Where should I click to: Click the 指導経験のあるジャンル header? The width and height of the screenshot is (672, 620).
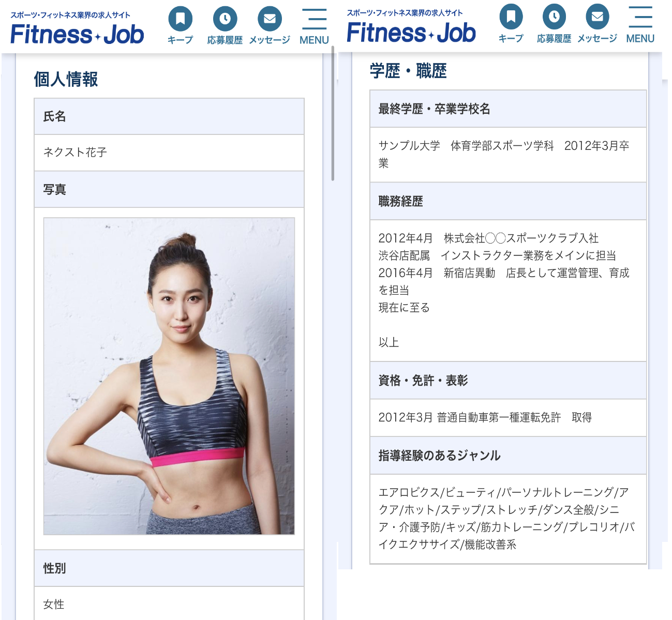coord(509,456)
